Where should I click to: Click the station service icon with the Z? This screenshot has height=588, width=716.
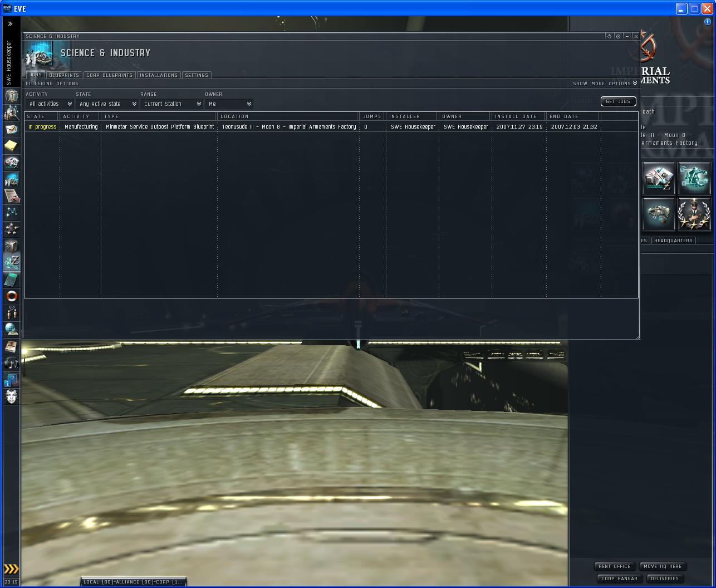click(x=659, y=178)
